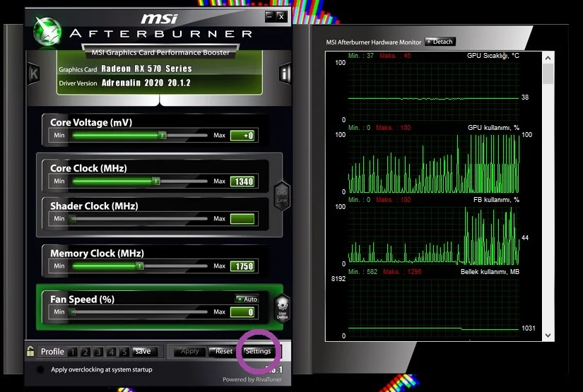Click the Fan Speed 0 value field
The width and height of the screenshot is (583, 392).
coord(242,312)
